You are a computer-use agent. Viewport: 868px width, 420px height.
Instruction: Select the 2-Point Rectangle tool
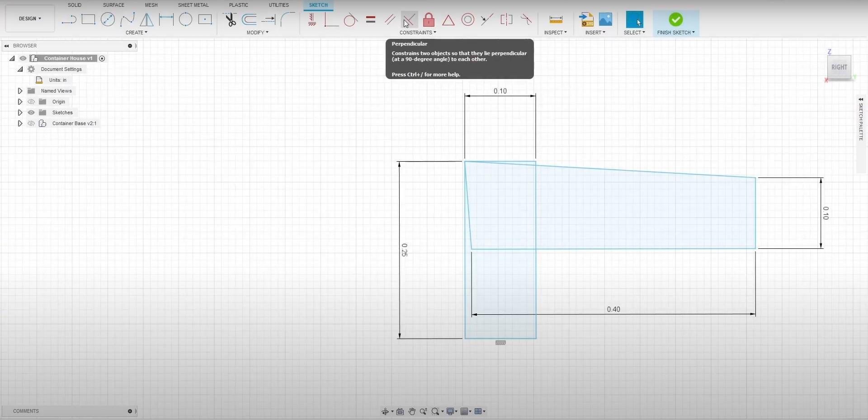(88, 19)
